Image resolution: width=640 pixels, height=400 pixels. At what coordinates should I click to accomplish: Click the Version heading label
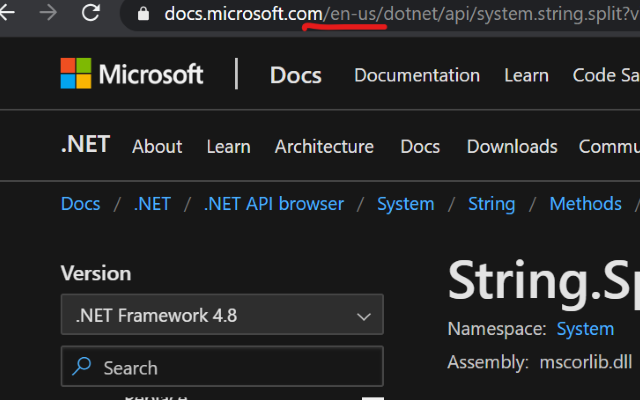[96, 273]
